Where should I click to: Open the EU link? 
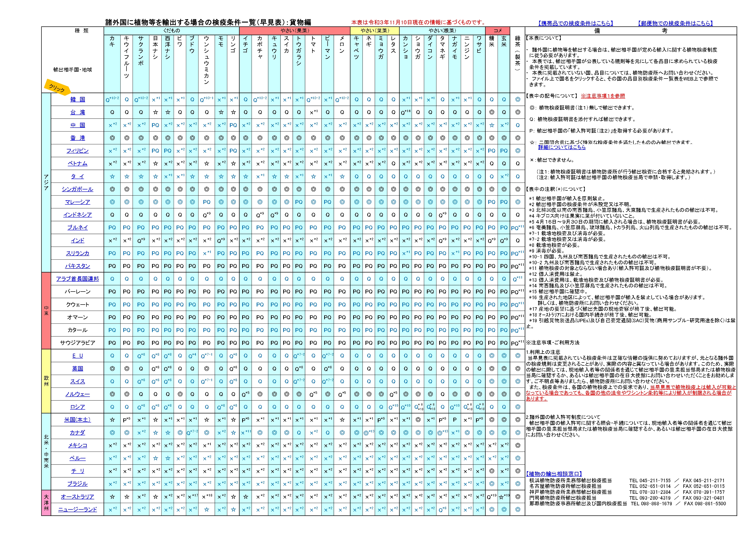77,356
